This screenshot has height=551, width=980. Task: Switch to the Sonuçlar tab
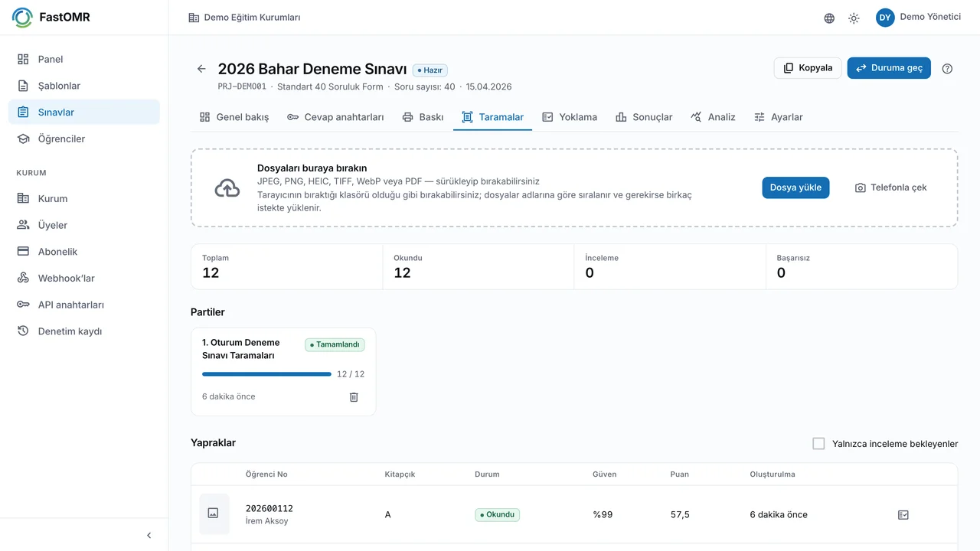pyautogui.click(x=644, y=117)
